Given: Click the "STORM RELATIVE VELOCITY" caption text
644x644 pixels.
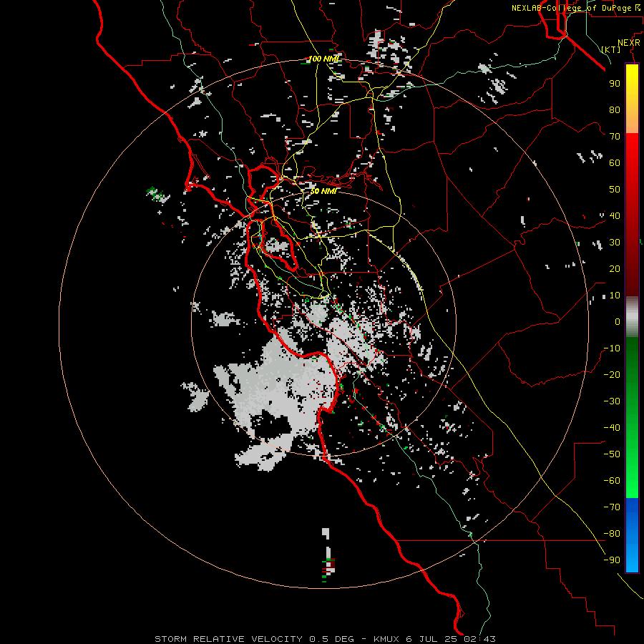Looking at the screenshot, I should click(228, 639).
